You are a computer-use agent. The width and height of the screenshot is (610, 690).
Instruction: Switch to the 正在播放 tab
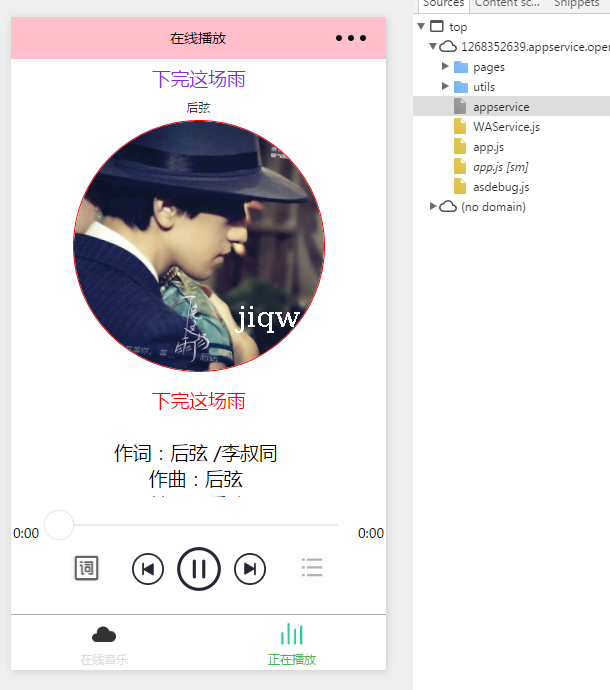(292, 645)
